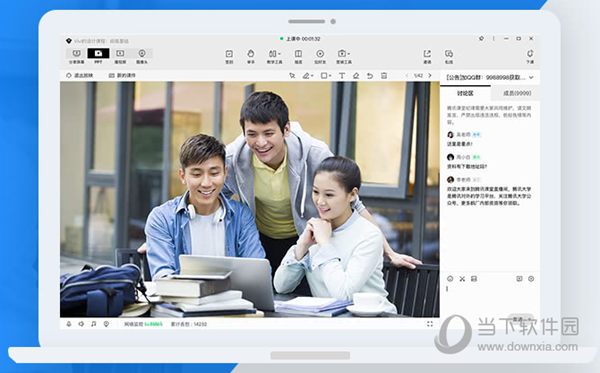This screenshot has height=373, width=600.
Task: Click the image send icon in chat
Action: click(474, 279)
